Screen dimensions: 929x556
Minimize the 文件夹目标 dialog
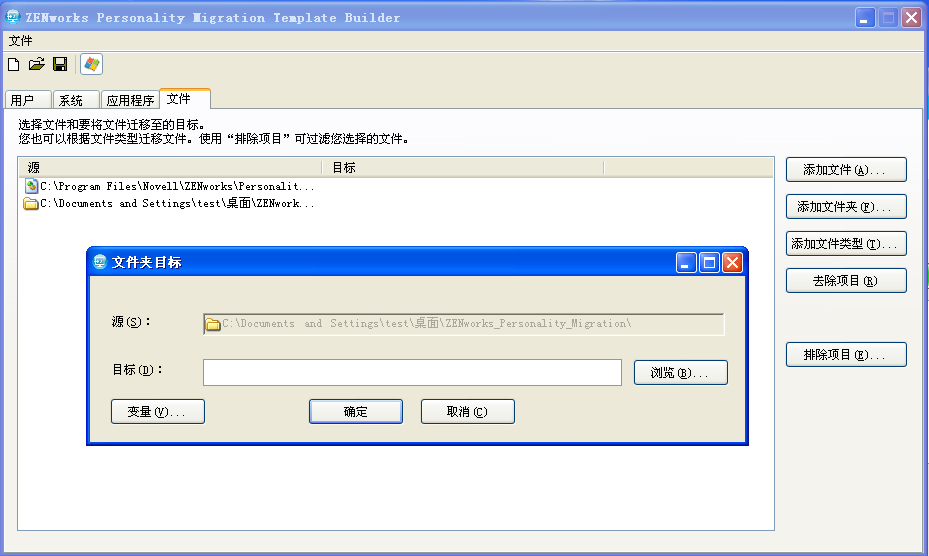(x=686, y=262)
